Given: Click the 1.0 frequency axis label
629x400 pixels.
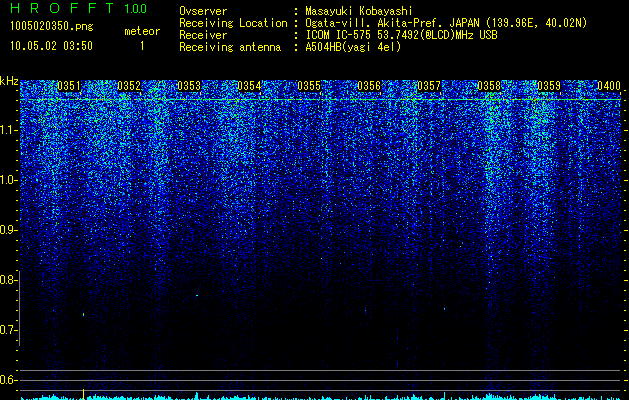Looking at the screenshot, I should [9, 180].
